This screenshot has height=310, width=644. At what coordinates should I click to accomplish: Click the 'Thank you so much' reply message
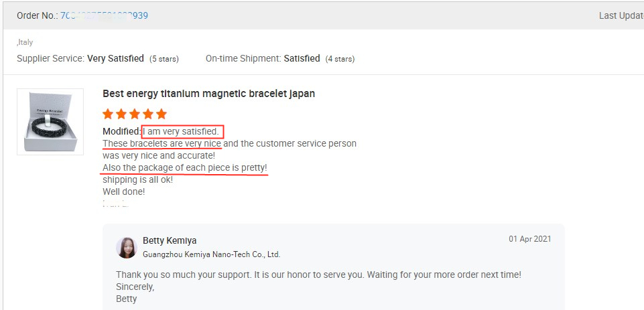pos(318,275)
